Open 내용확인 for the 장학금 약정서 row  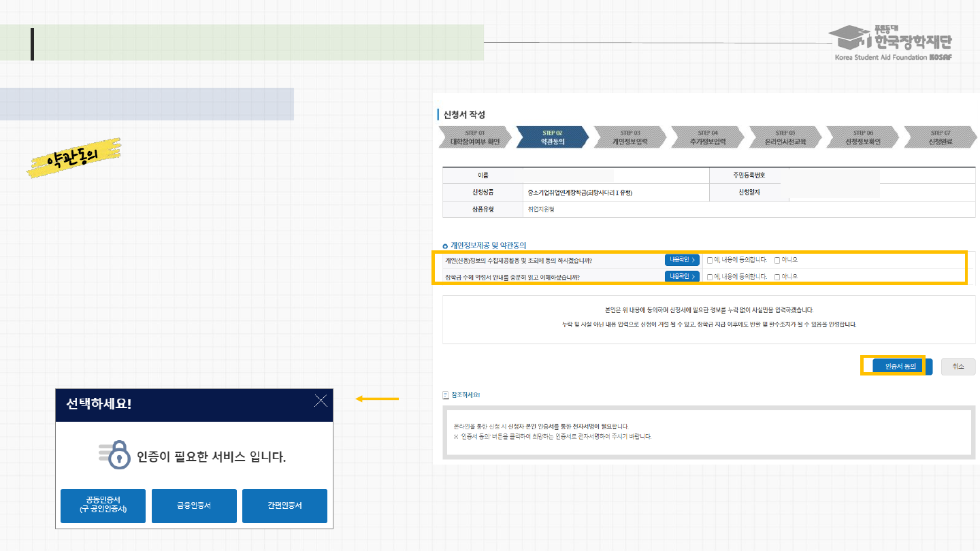coord(682,276)
